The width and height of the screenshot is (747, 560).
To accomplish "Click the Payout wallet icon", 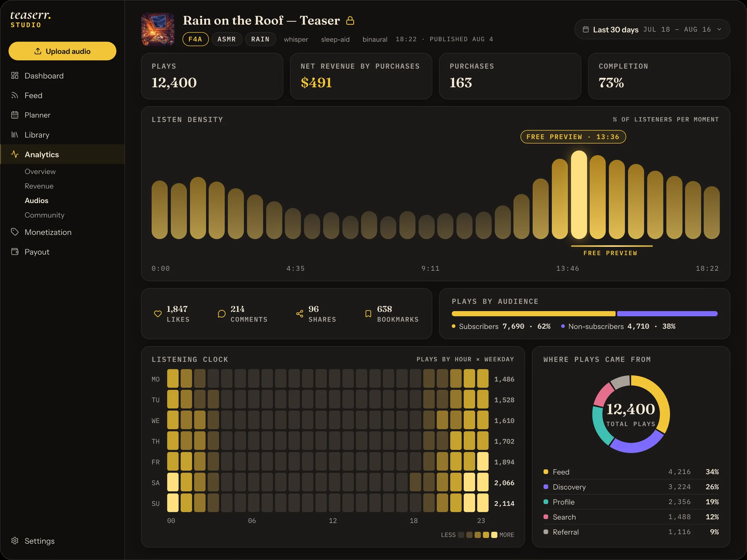I will click(x=15, y=252).
